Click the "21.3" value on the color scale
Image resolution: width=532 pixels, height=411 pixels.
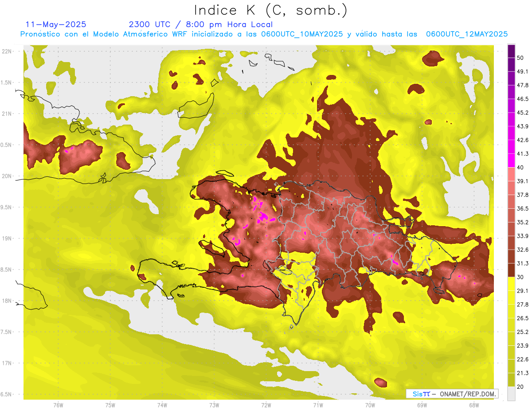click(x=523, y=373)
